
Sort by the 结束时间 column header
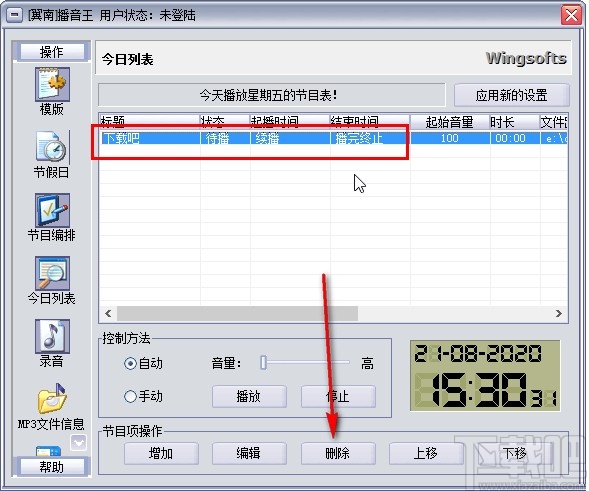pyautogui.click(x=370, y=122)
